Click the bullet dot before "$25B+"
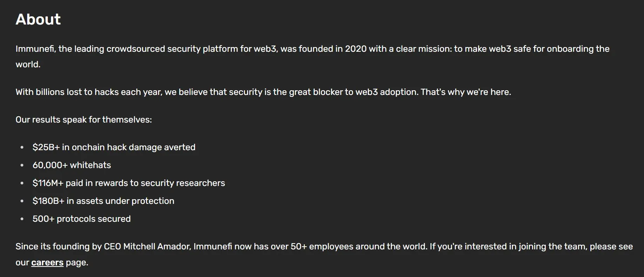 tap(22, 147)
